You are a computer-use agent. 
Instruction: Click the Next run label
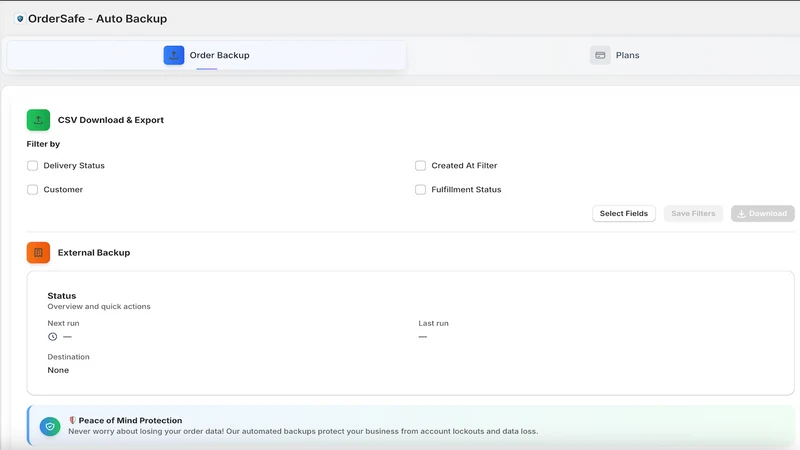tap(63, 323)
